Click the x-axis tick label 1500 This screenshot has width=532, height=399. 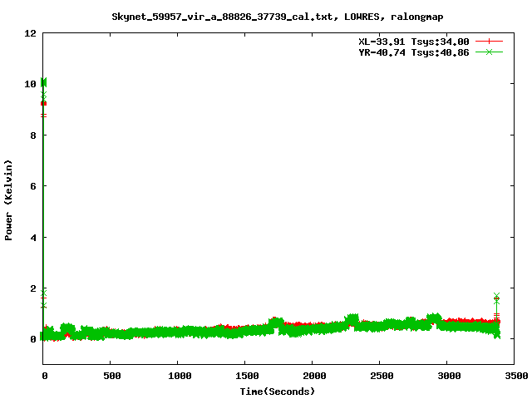pyautogui.click(x=247, y=376)
